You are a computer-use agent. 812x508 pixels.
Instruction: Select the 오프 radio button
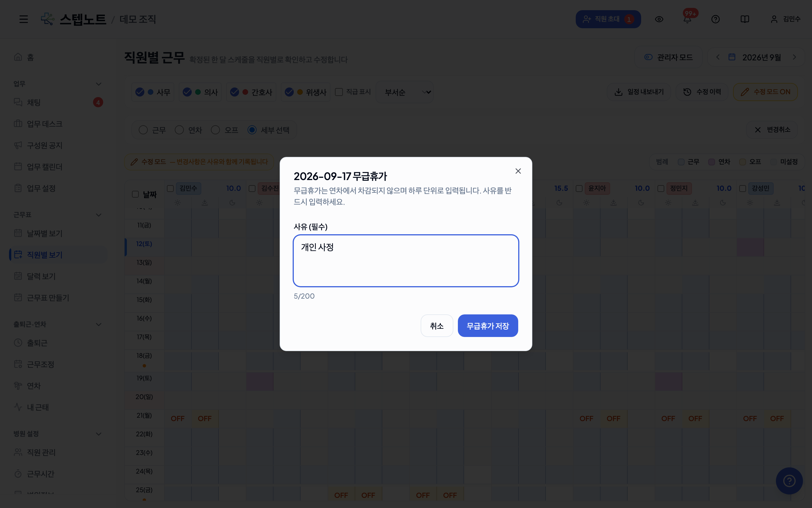coord(215,130)
